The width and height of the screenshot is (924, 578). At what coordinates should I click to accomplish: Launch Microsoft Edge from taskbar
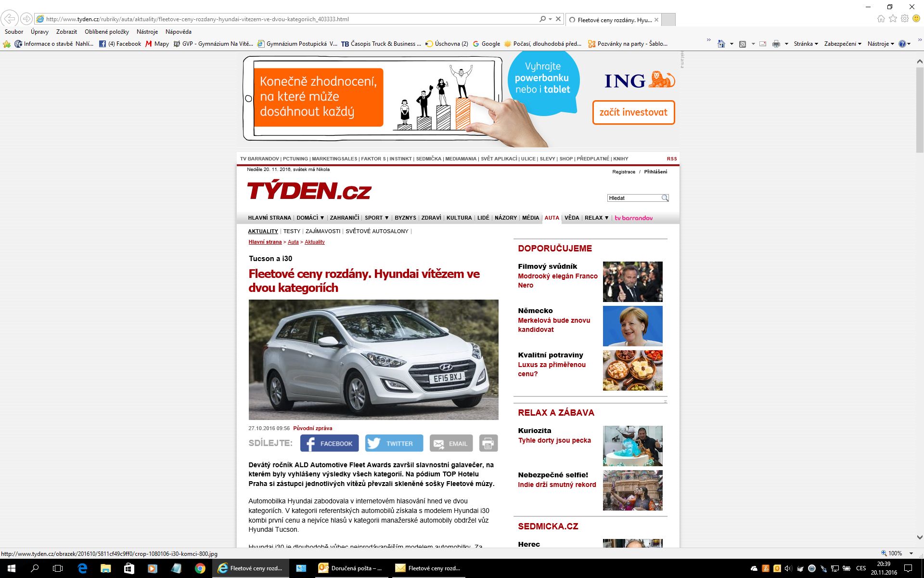coord(82,568)
